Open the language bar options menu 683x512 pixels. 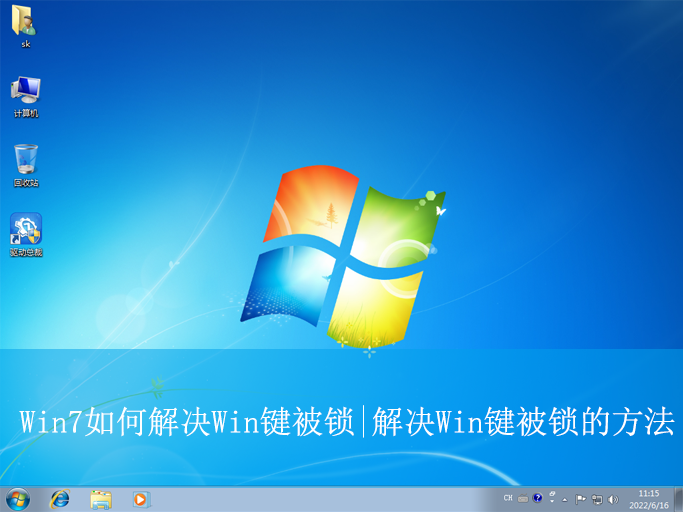point(551,497)
